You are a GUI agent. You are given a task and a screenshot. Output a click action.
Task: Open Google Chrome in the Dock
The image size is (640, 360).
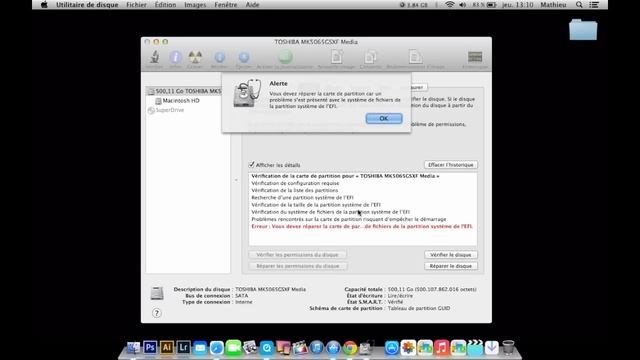(x=350, y=347)
